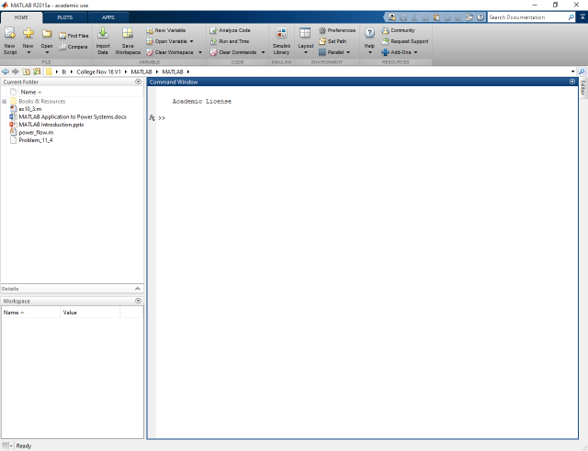Click the fx function browser icon
The height and width of the screenshot is (451, 588).
(152, 118)
